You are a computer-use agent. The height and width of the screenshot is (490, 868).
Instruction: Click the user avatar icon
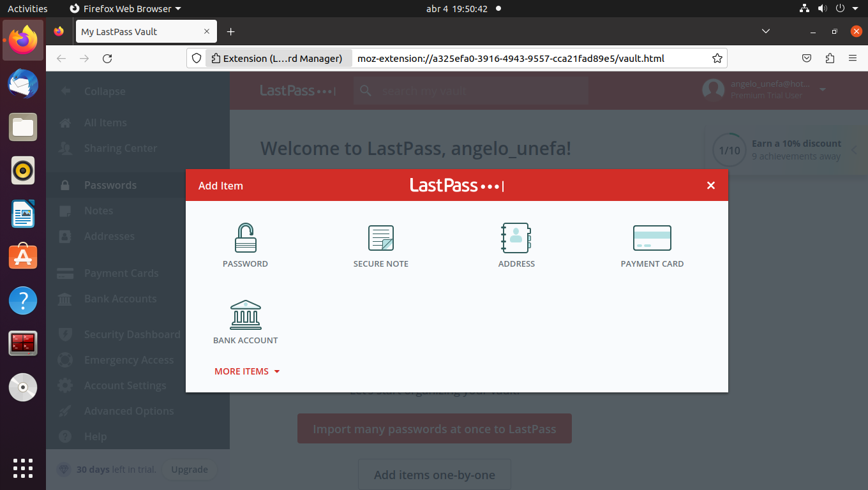[x=714, y=90]
